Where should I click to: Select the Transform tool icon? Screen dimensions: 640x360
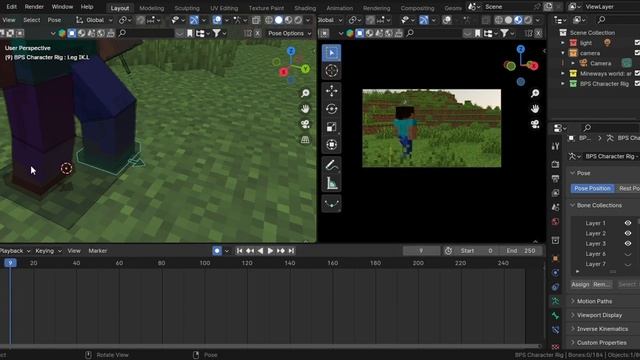[x=331, y=145]
